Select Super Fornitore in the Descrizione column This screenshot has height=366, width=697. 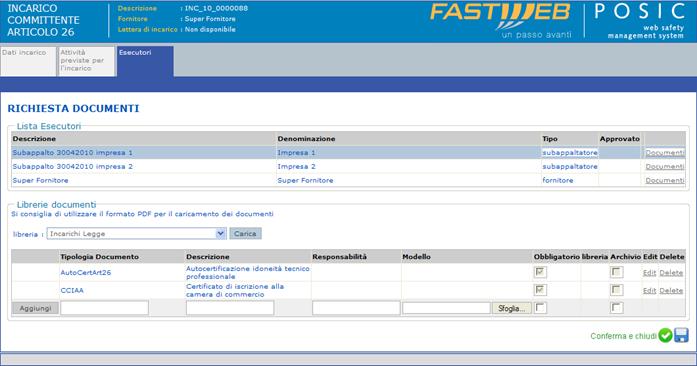(40, 180)
